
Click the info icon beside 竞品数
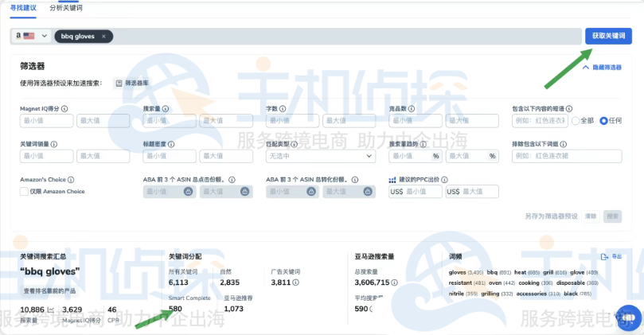pyautogui.click(x=411, y=109)
